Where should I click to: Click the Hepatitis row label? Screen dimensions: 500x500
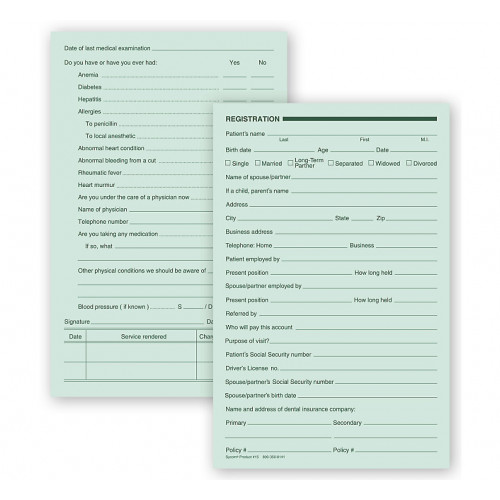(89, 99)
